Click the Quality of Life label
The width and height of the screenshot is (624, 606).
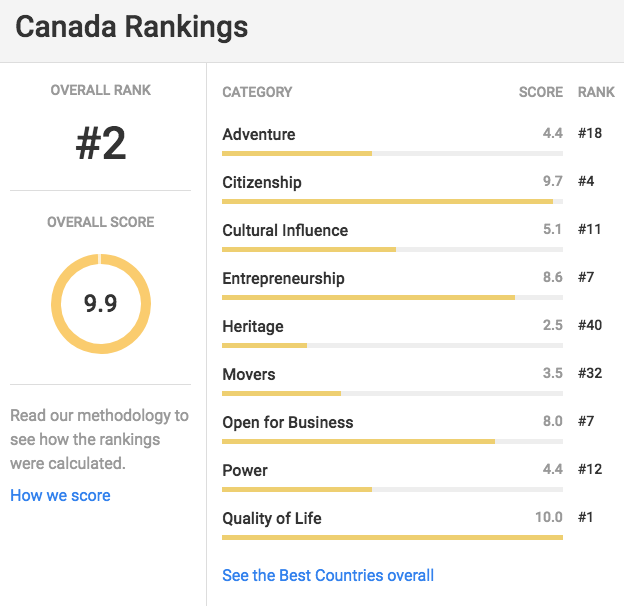[272, 518]
